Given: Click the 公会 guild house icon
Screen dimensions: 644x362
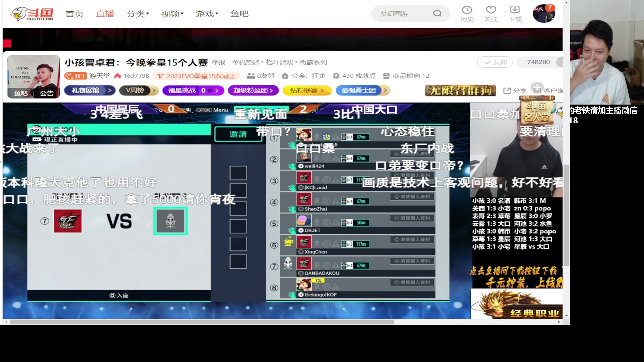Looking at the screenshot, I should [x=285, y=76].
